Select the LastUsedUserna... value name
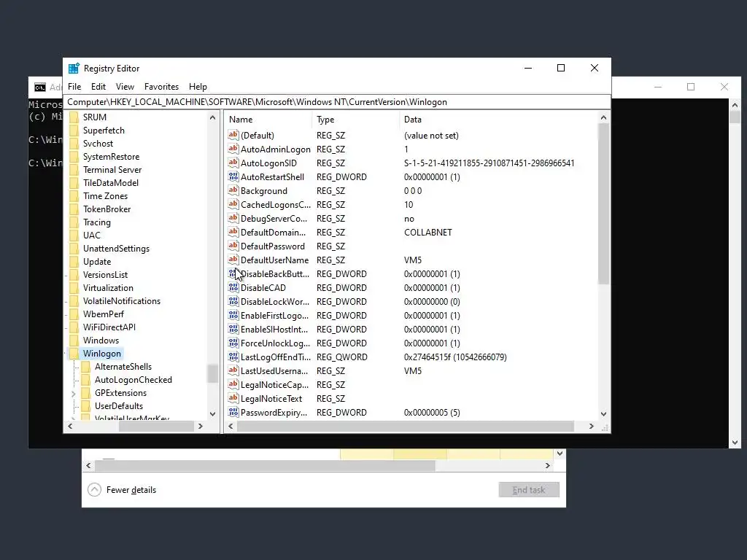 [x=274, y=370]
